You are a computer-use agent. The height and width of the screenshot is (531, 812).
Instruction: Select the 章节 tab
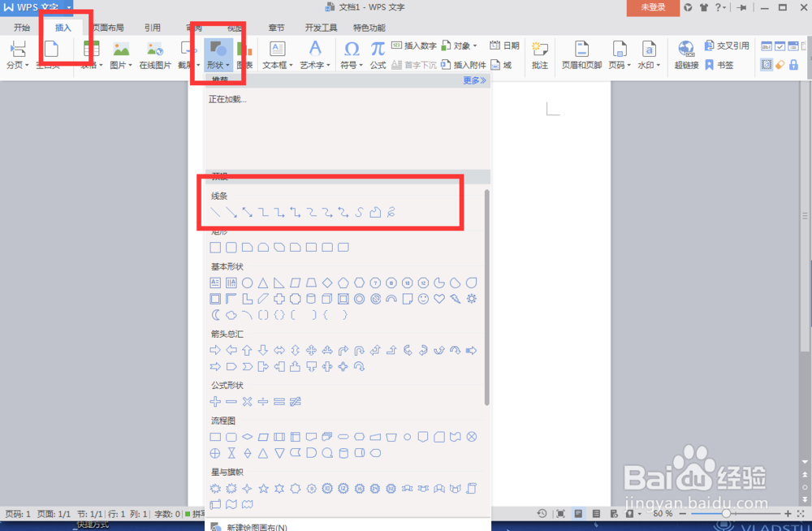click(x=276, y=28)
